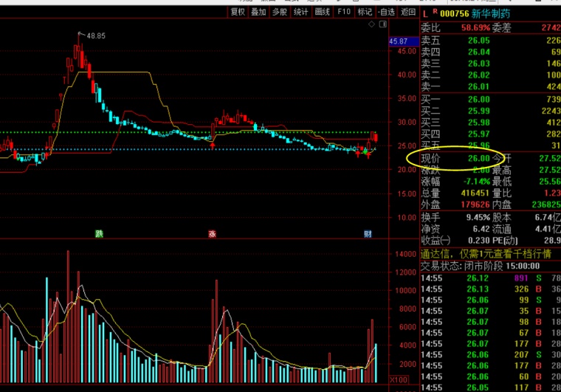Viewport: 561px width, 392px height.
Task: Click the blue 财 marker on the chart
Action: pos(368,233)
